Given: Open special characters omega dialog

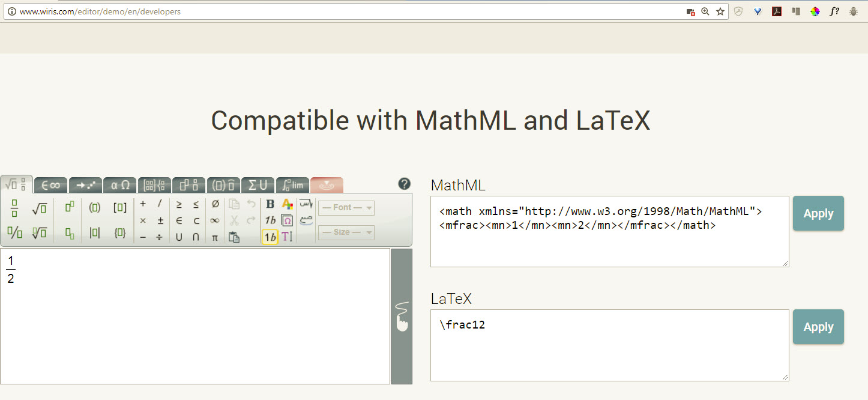Looking at the screenshot, I should pos(287,220).
